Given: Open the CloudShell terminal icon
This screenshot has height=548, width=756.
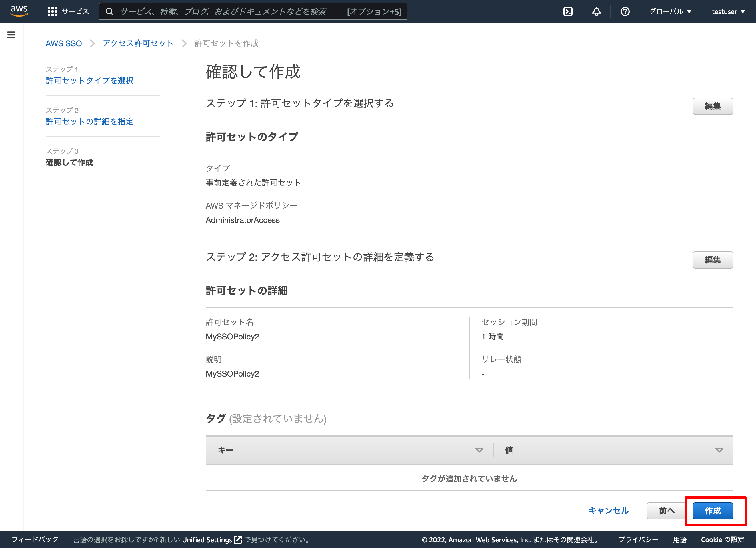Looking at the screenshot, I should [x=568, y=12].
